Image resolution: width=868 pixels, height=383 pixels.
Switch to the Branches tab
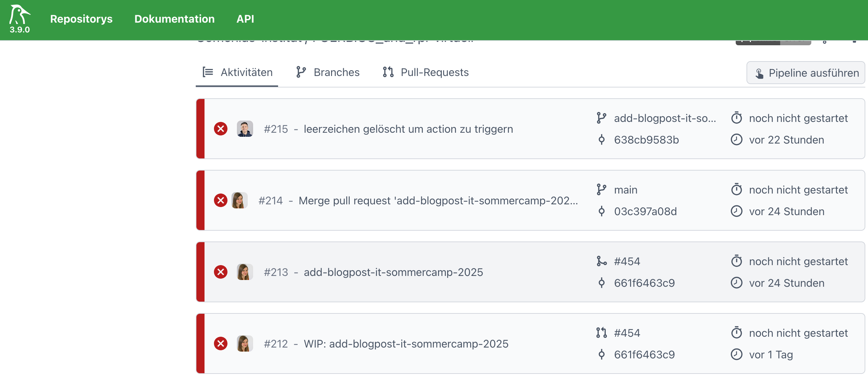coord(328,72)
